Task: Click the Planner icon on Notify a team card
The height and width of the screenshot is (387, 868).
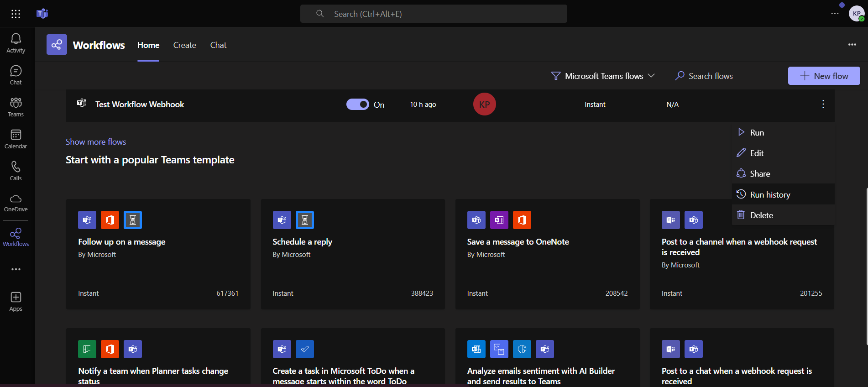Action: 87,349
